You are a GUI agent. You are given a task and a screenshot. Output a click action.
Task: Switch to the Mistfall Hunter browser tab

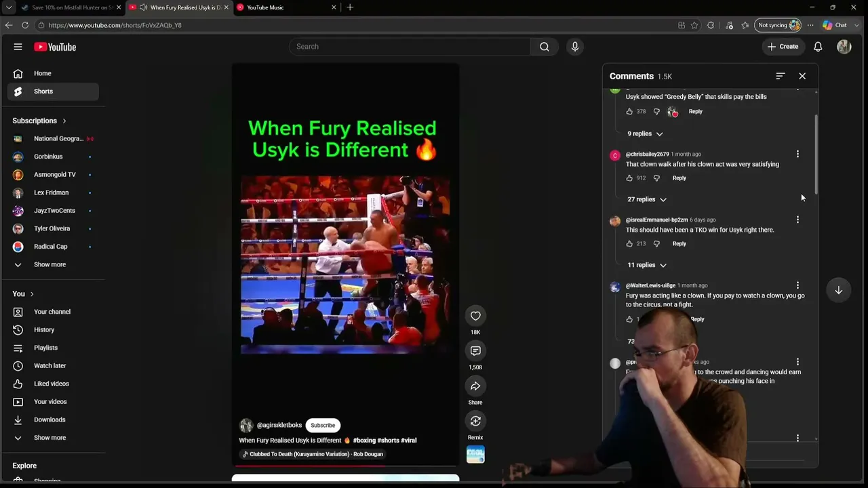(x=71, y=7)
